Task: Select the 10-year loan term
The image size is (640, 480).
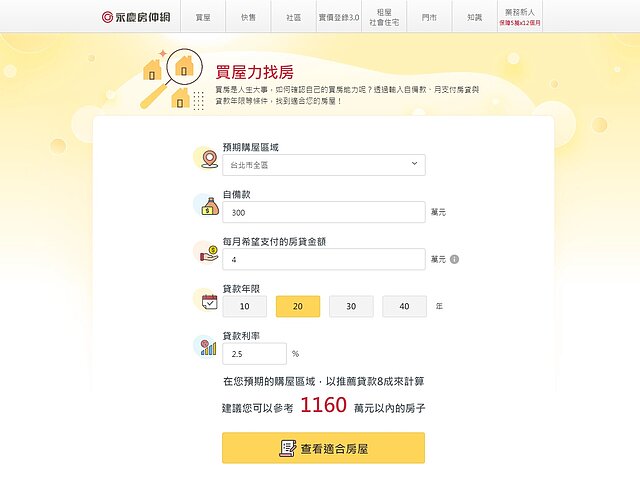Action: 245,306
